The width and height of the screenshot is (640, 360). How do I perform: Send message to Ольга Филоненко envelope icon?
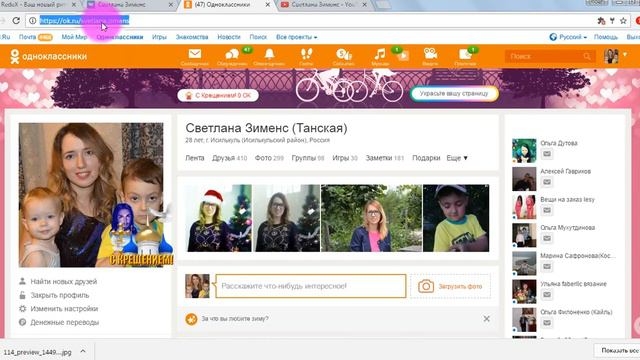(547, 323)
